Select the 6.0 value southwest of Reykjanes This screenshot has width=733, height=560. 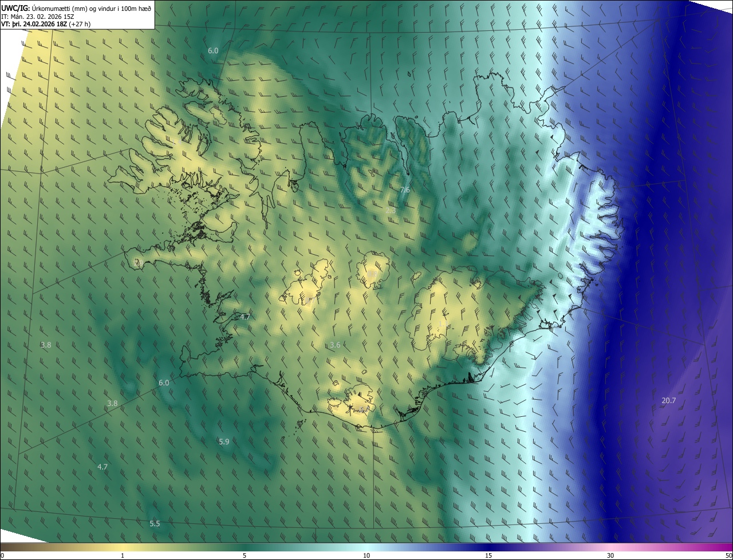point(164,382)
